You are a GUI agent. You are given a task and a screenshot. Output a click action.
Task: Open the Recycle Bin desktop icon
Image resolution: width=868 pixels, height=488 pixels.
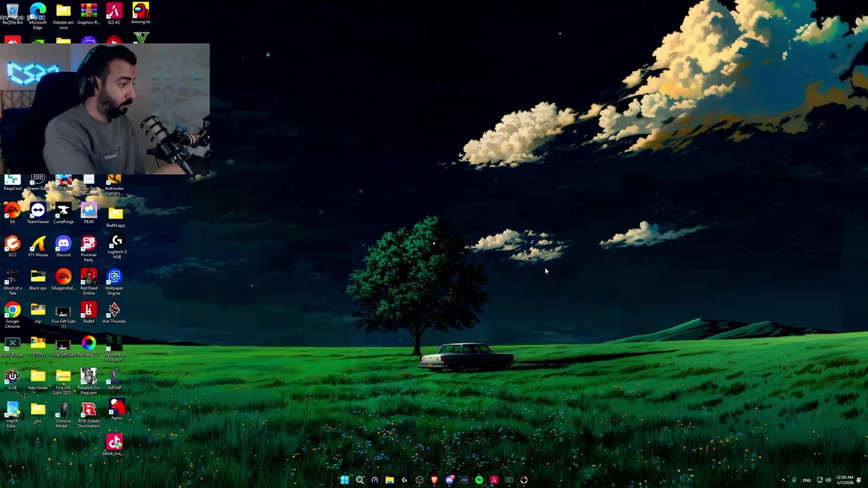point(12,14)
